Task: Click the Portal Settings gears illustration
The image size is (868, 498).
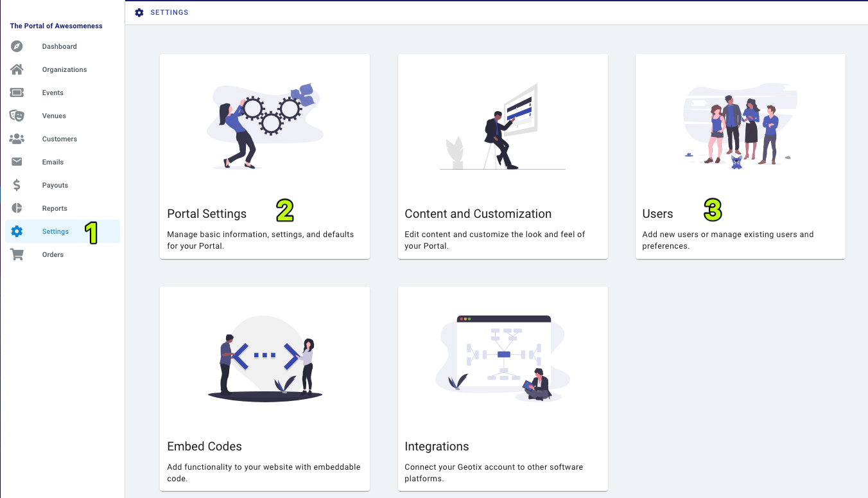Action: (265, 126)
